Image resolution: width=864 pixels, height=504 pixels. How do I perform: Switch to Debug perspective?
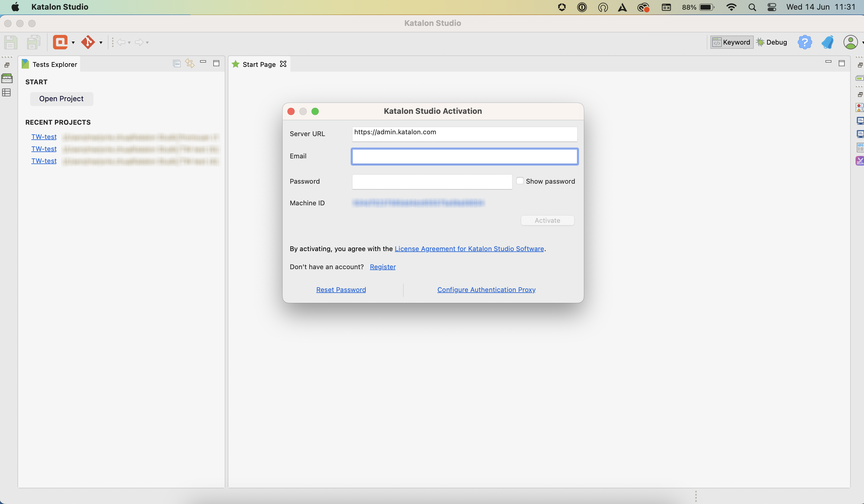[x=772, y=42]
